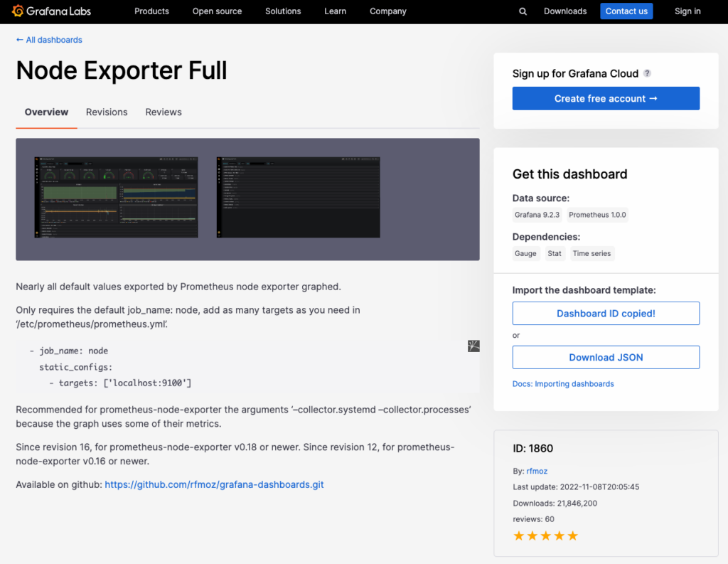Click the five-star rating
The width and height of the screenshot is (728, 564).
pos(545,536)
